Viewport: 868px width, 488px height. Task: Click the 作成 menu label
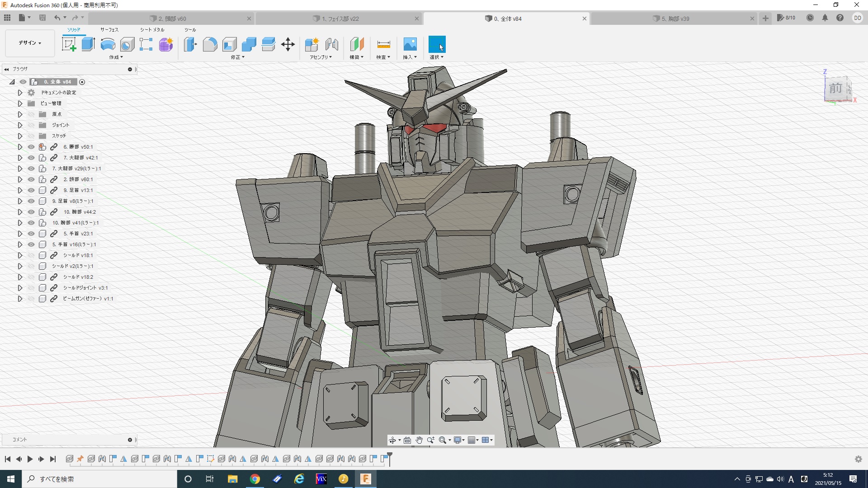[x=116, y=57]
